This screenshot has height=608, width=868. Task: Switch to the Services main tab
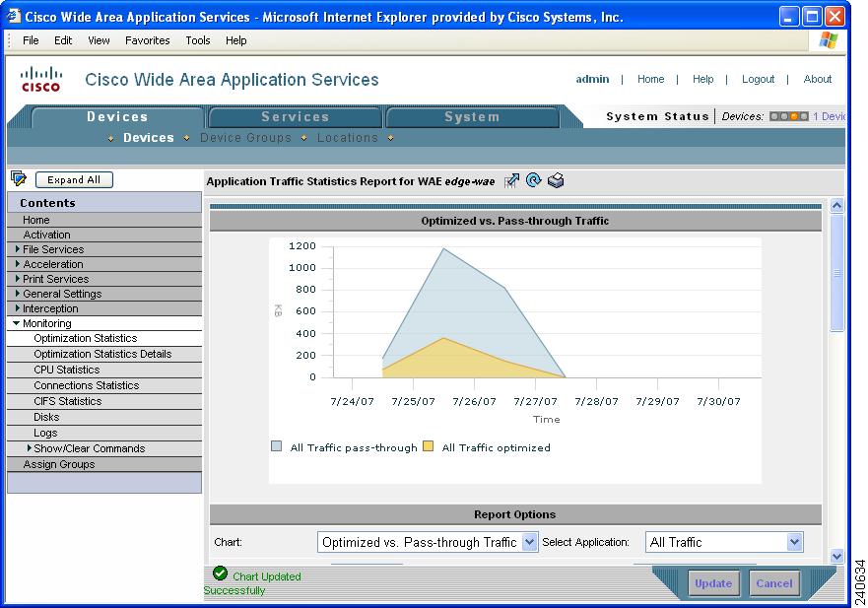click(x=295, y=117)
